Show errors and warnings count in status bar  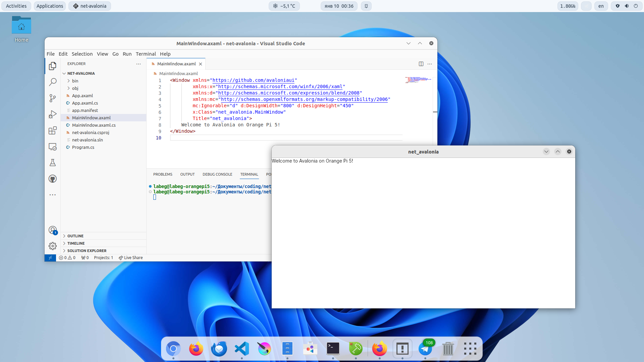(67, 258)
